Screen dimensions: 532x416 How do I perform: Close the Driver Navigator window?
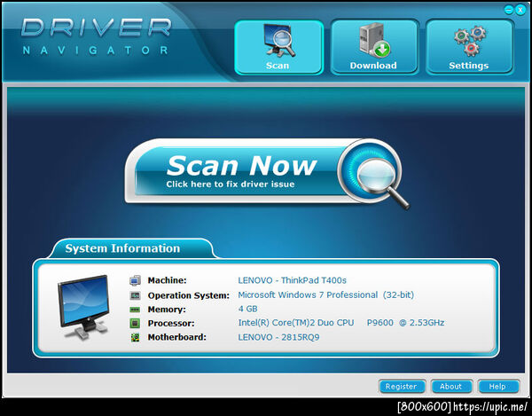click(x=520, y=10)
